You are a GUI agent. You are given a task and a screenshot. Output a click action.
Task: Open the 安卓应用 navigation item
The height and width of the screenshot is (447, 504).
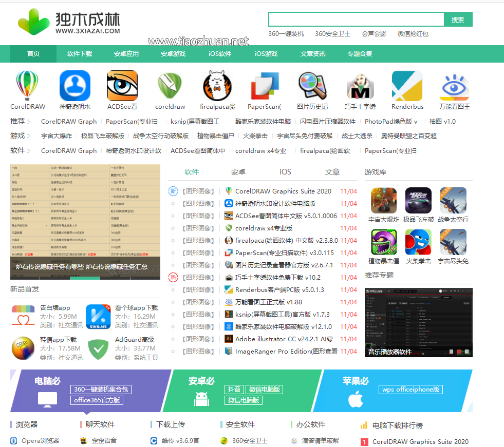(x=126, y=53)
